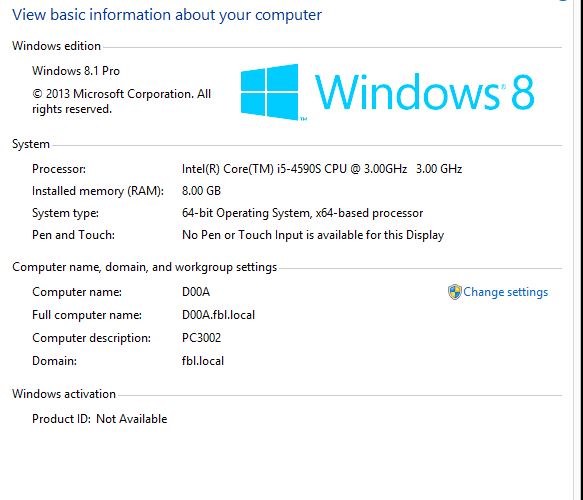Click the computer name value D00A
Viewport: 583px width, 500px height.
(x=196, y=292)
